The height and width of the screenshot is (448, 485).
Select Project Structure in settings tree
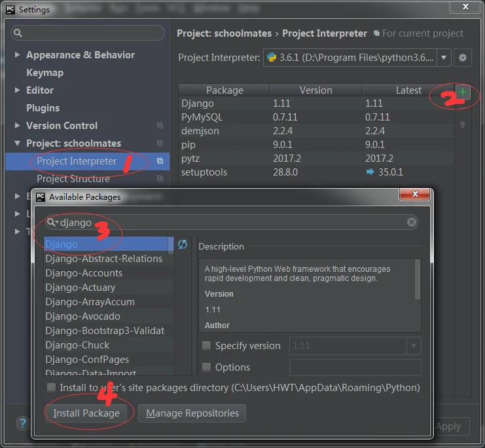(88, 179)
